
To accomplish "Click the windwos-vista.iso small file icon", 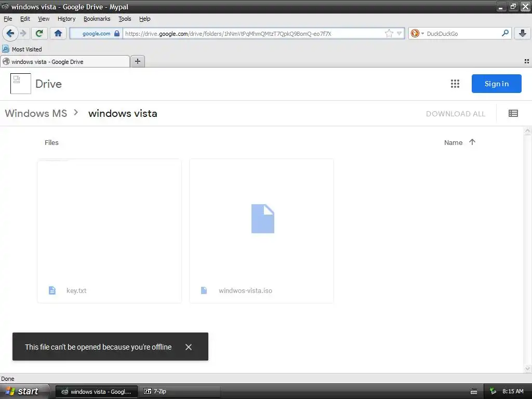I will point(204,290).
